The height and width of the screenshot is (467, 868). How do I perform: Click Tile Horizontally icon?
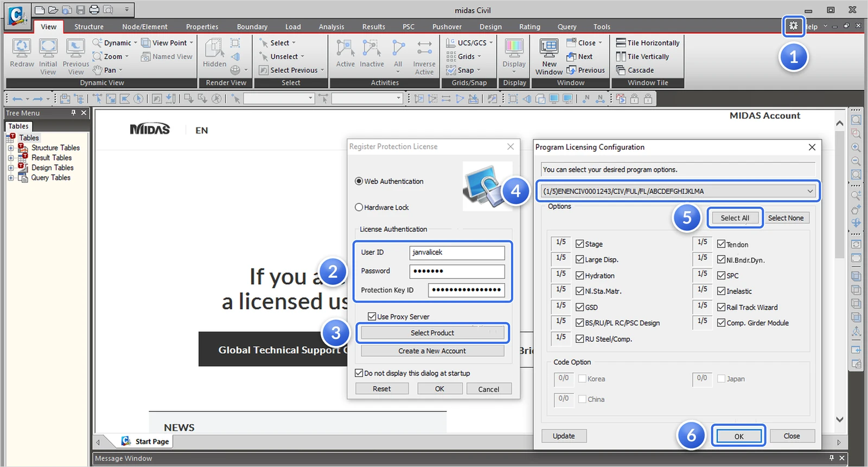pos(621,43)
